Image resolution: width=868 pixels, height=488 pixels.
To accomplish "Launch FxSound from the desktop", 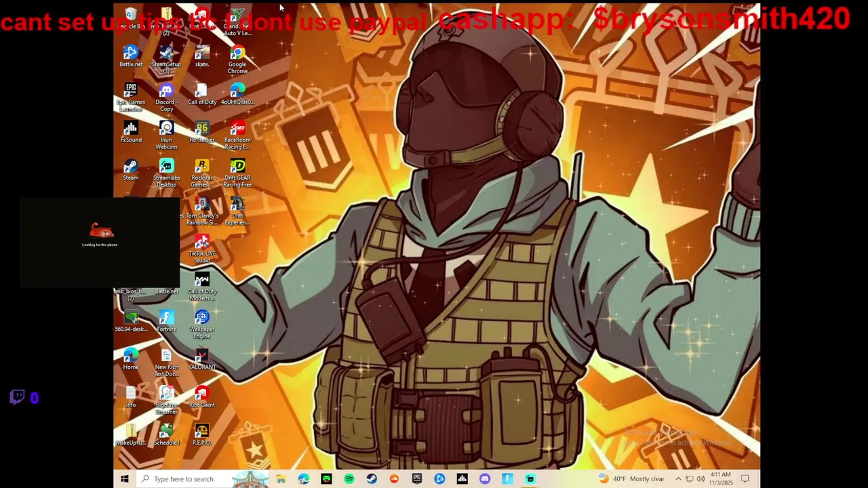I will click(x=131, y=133).
